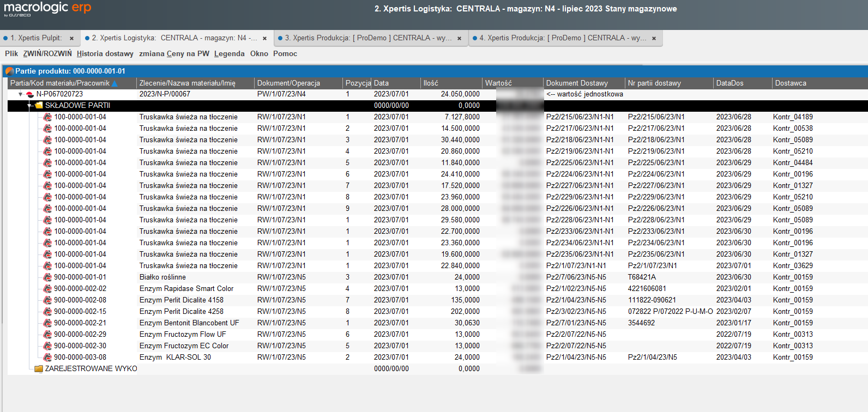This screenshot has width=868, height=412.
Task: Open the Historia dostawy menu
Action: click(105, 53)
